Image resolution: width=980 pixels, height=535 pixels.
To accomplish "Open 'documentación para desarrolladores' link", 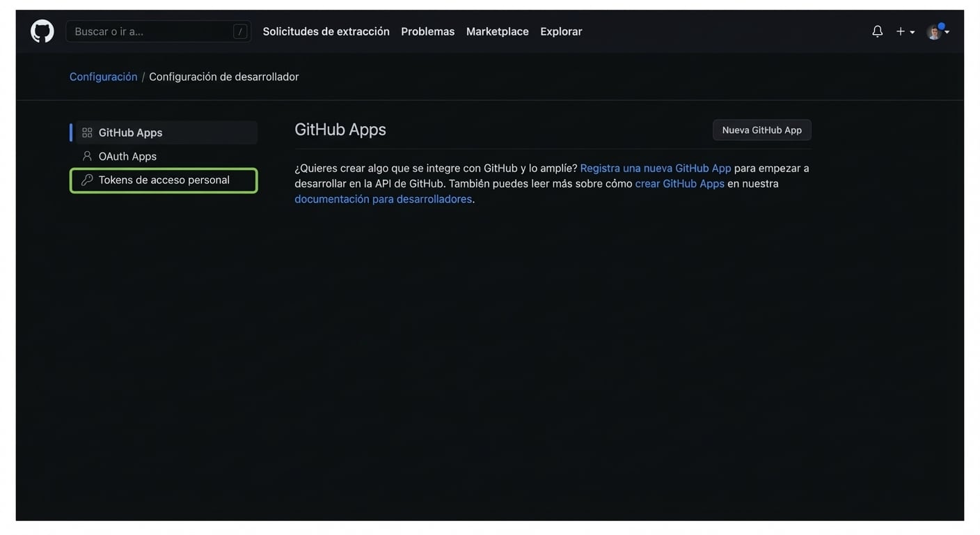I will point(383,199).
